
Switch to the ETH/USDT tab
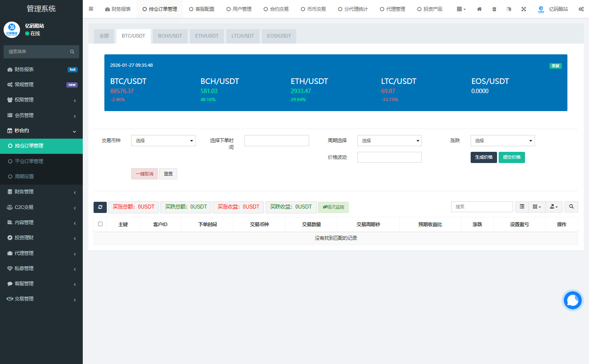(x=207, y=36)
